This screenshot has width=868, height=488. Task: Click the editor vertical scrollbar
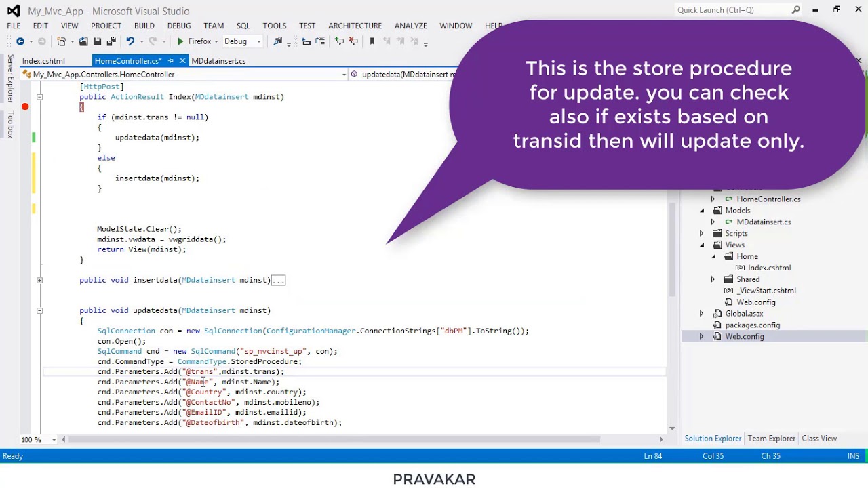click(672, 249)
